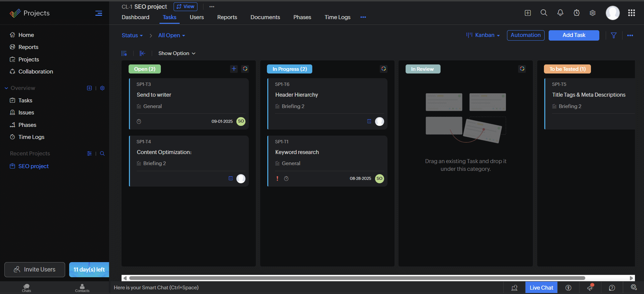
Task: Open the Documents tab
Action: tap(265, 17)
